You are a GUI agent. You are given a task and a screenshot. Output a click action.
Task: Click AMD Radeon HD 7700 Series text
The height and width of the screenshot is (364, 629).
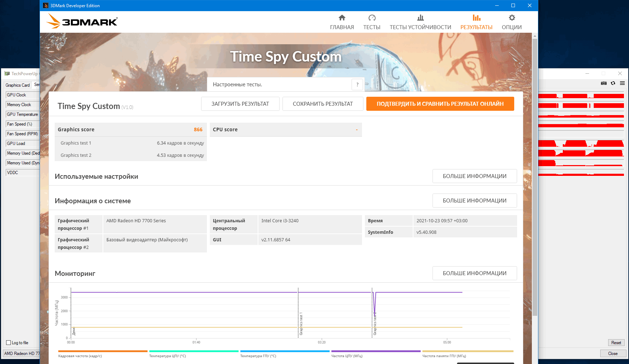136,221
